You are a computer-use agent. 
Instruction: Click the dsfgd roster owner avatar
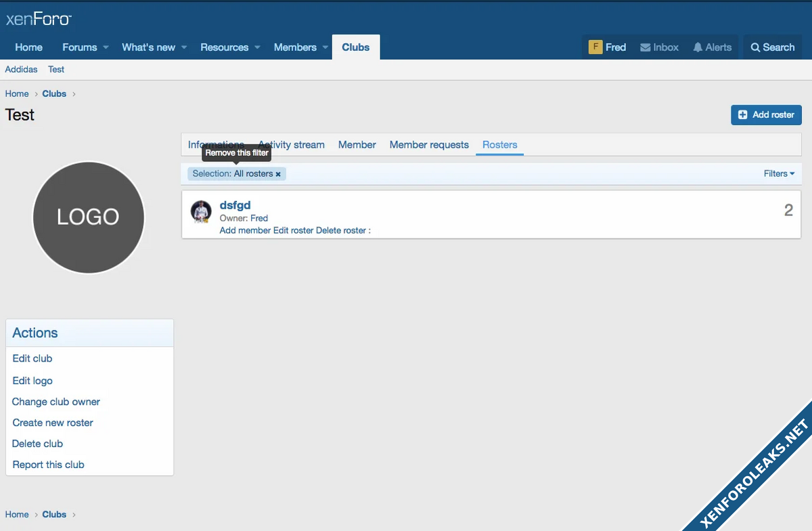tap(201, 212)
